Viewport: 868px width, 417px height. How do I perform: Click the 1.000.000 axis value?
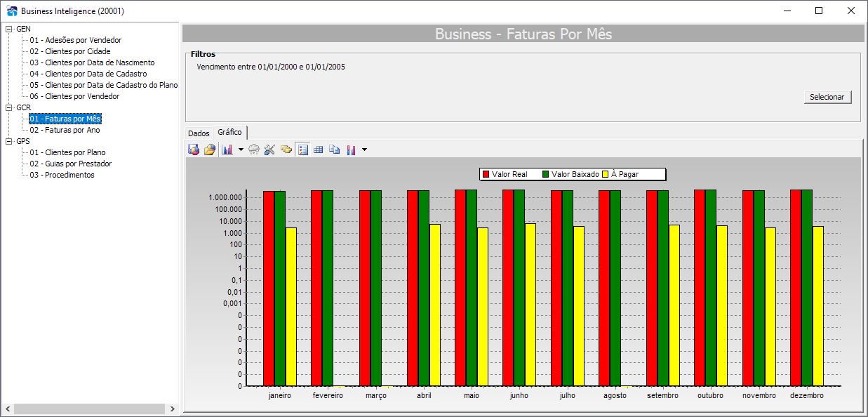tap(225, 197)
